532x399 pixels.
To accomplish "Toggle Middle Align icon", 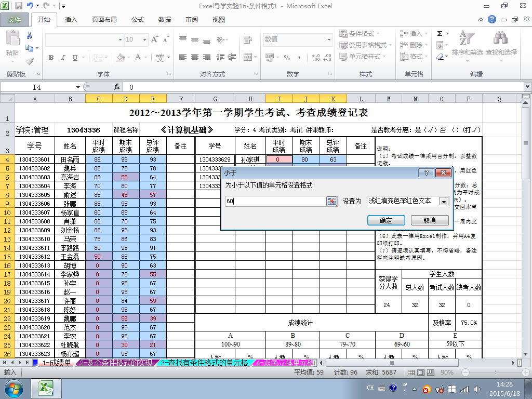I will click(x=195, y=39).
